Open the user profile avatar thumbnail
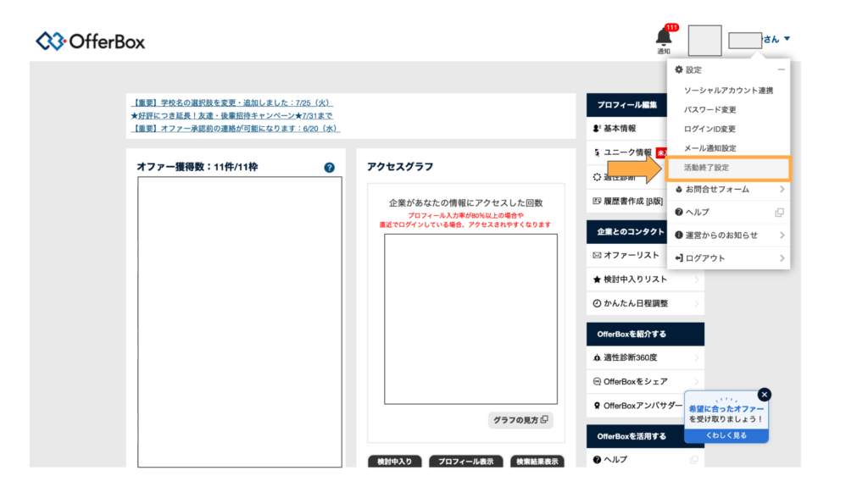 pyautogui.click(x=704, y=41)
